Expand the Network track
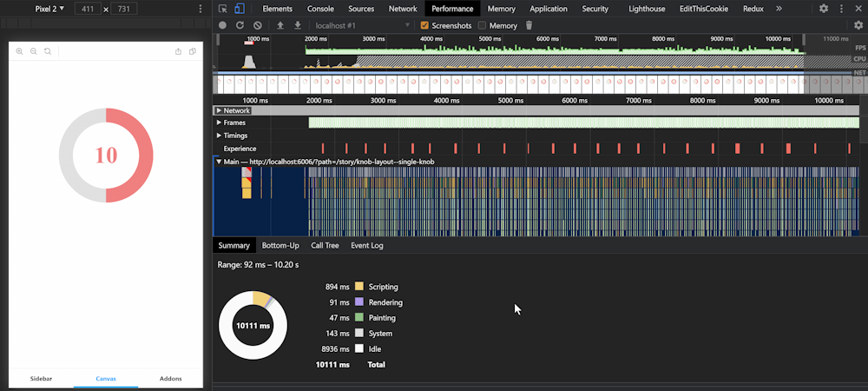 click(x=219, y=110)
